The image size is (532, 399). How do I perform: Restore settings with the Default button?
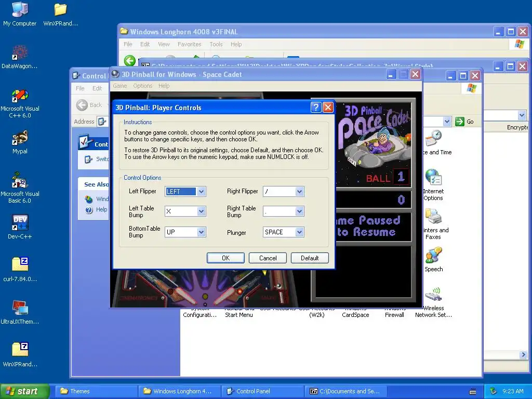(310, 258)
